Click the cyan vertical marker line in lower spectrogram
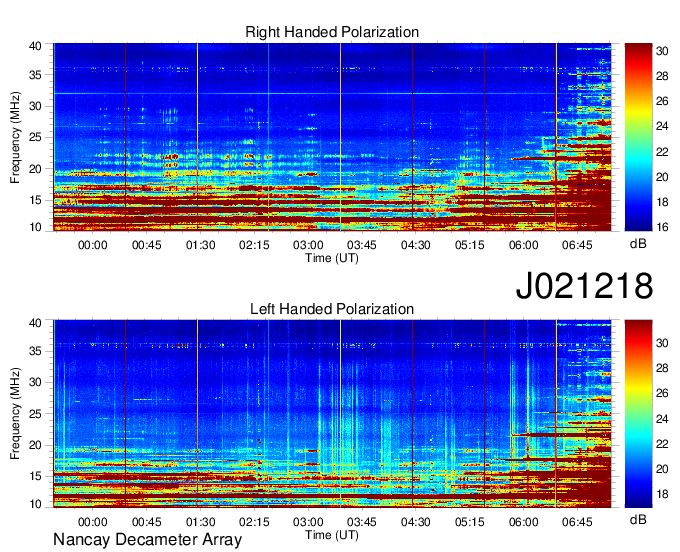 point(268,414)
